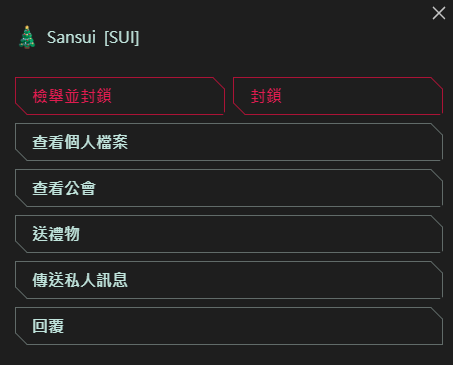453x365 pixels.
Task: Click the red 封鎖 block button
Action: tap(338, 96)
